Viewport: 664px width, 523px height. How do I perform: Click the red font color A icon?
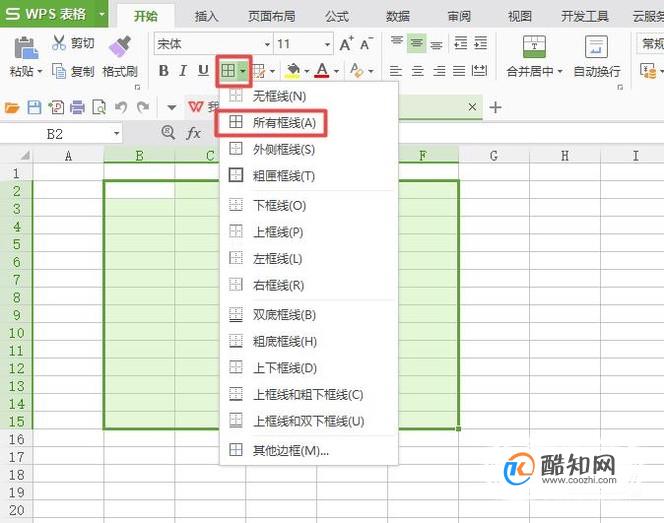click(322, 70)
